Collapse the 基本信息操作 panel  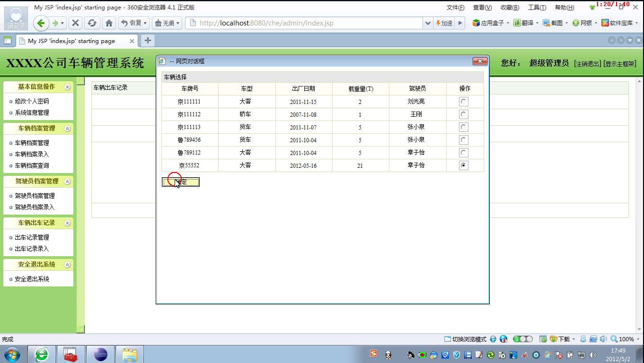[67, 87]
